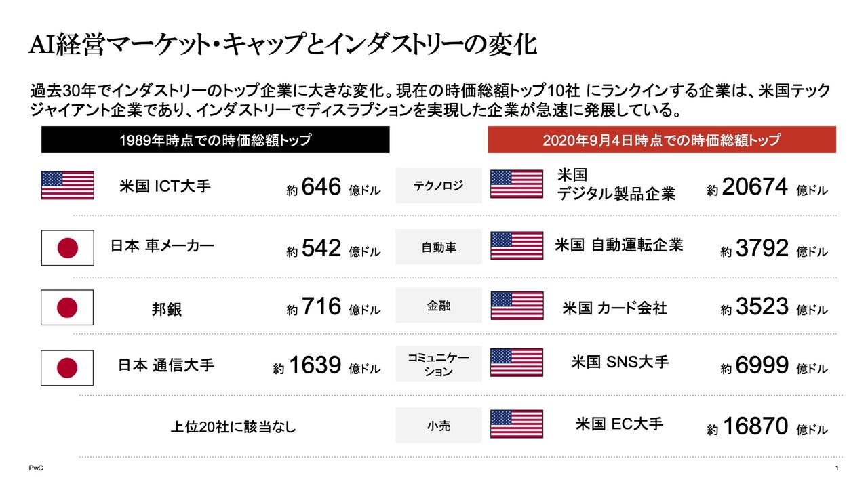Click the 約 20674 億ドル market cap value
The width and height of the screenshot is (868, 488).
(768, 187)
